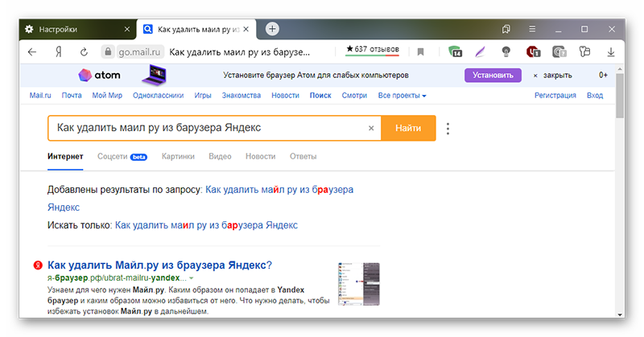
Task: Dismiss the banner with закрыть
Action: click(552, 76)
